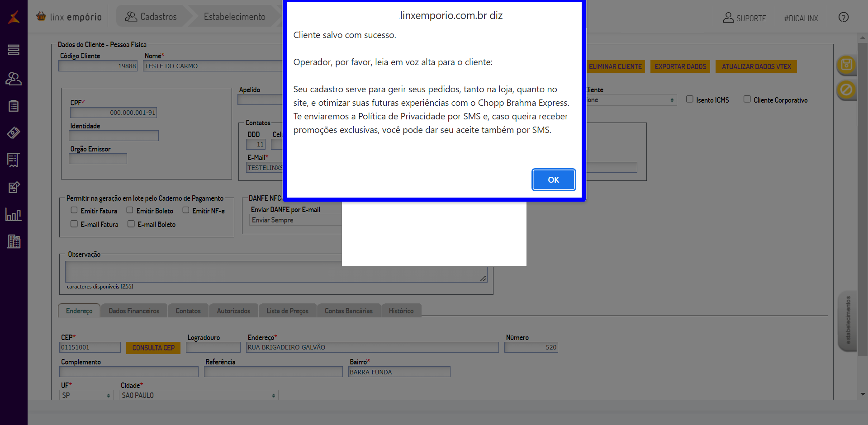The height and width of the screenshot is (425, 868).
Task: Toggle Isento ICMS checkbox
Action: click(690, 99)
